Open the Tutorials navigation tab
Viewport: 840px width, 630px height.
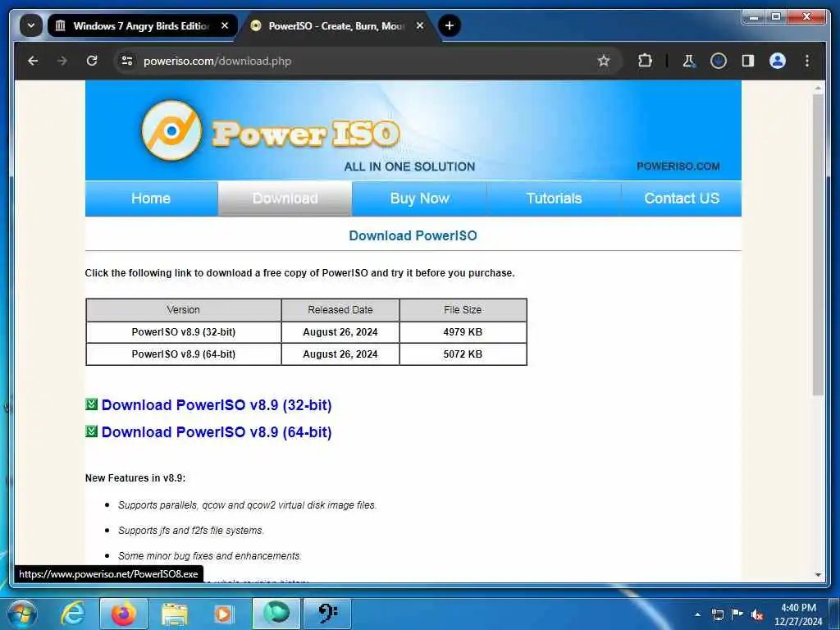554,199
